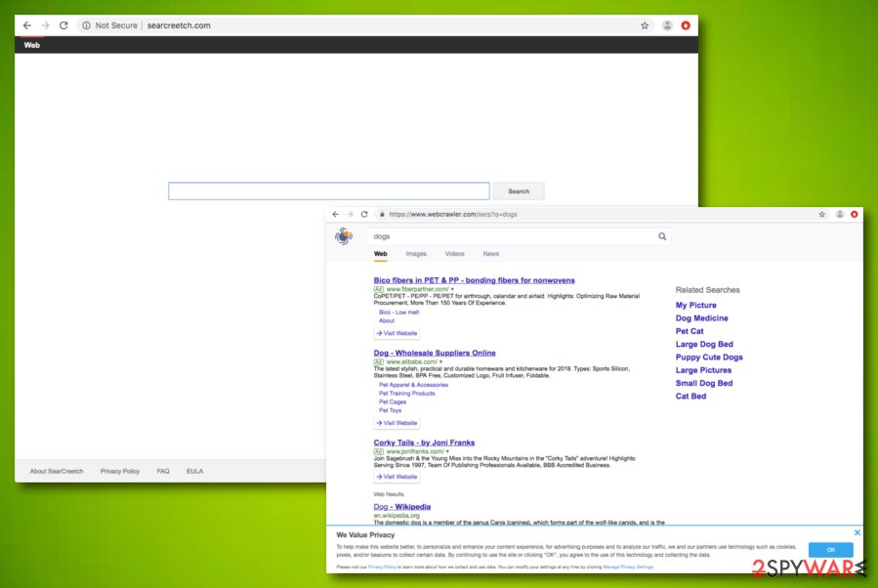Open Privacy Policy footer link on searcreetch
This screenshot has height=588, width=878.
coord(120,471)
